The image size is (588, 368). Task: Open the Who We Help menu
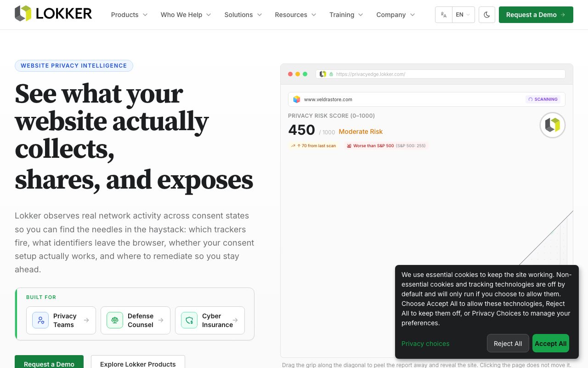(x=186, y=15)
